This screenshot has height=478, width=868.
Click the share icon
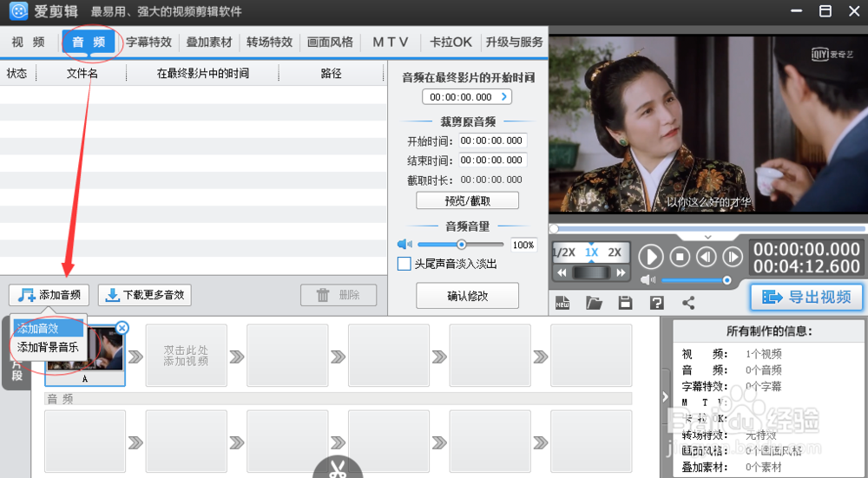[x=688, y=303]
